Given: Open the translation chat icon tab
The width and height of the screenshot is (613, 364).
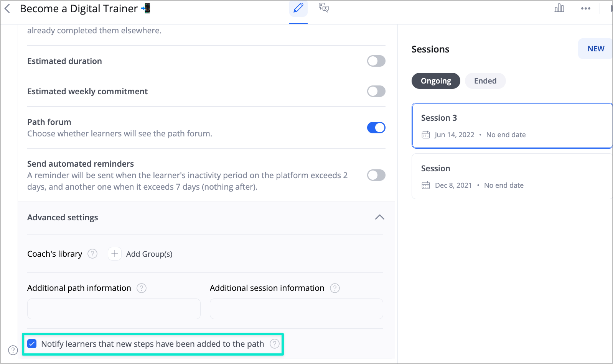Looking at the screenshot, I should [324, 8].
